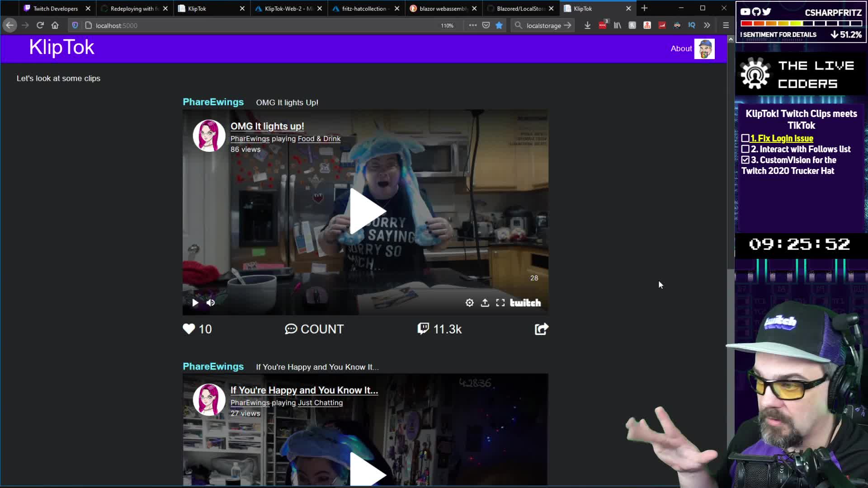The height and width of the screenshot is (488, 868).
Task: Open the About page link
Action: pyautogui.click(x=681, y=48)
